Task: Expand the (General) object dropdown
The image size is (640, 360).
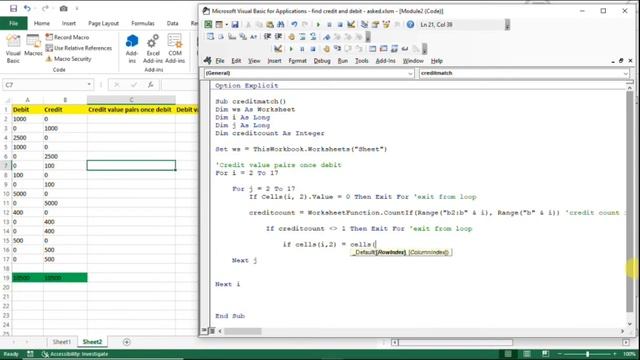Action: click(410, 73)
